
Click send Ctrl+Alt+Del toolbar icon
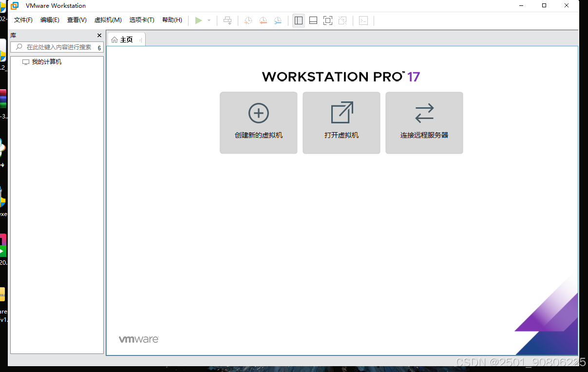click(228, 20)
